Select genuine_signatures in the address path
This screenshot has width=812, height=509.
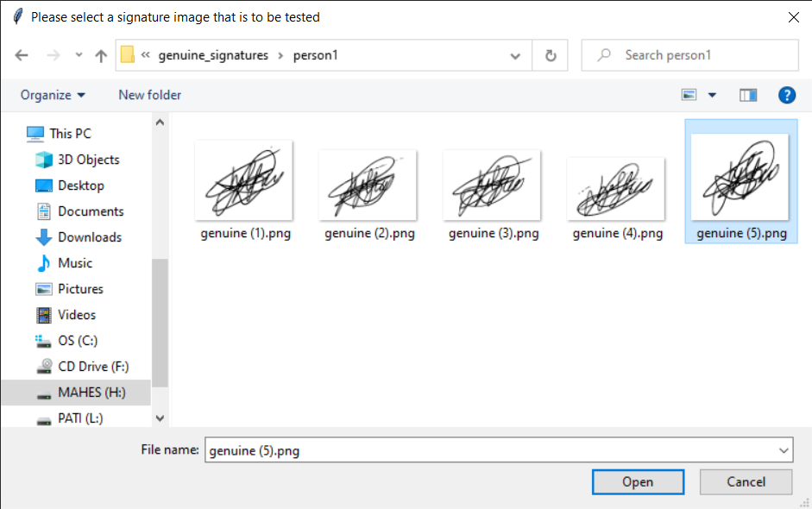pyautogui.click(x=213, y=55)
